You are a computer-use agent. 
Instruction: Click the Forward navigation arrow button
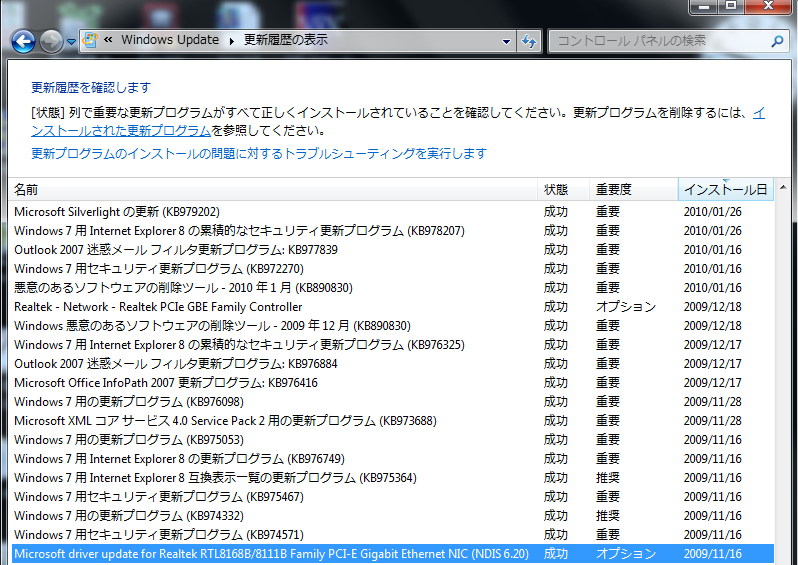point(51,41)
